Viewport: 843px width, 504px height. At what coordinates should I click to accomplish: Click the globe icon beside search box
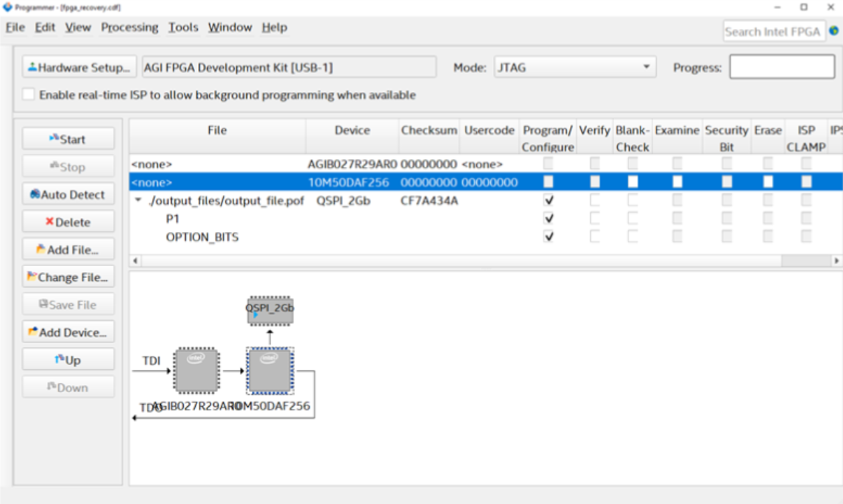click(x=834, y=31)
